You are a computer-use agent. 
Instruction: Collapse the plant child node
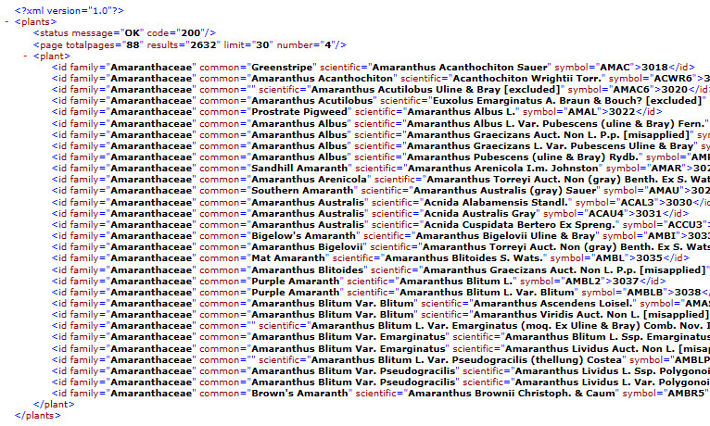coord(25,56)
